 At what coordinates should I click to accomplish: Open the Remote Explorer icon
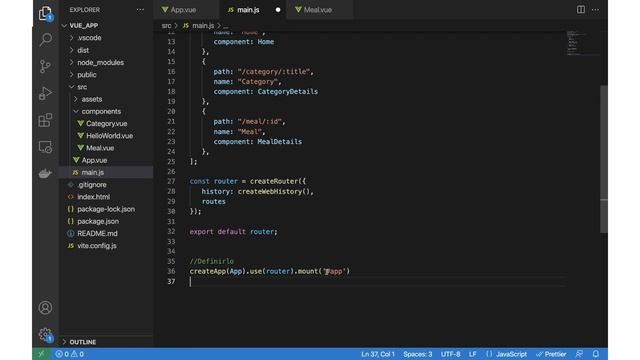[x=45, y=147]
